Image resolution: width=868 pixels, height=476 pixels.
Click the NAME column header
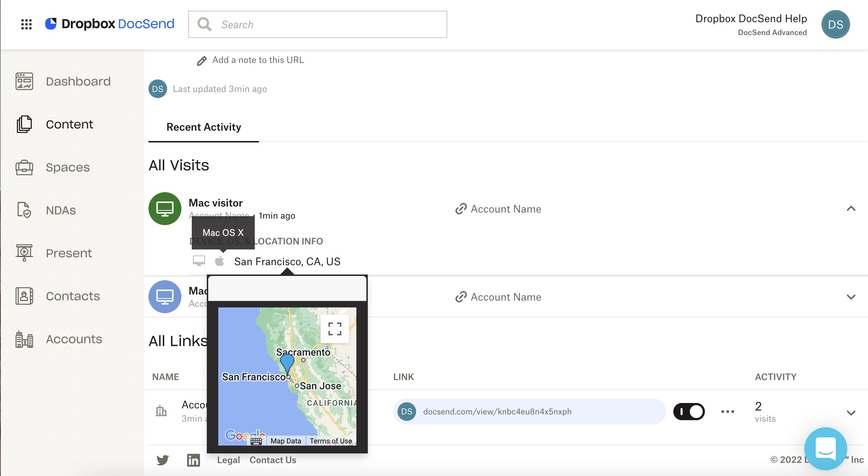point(166,377)
